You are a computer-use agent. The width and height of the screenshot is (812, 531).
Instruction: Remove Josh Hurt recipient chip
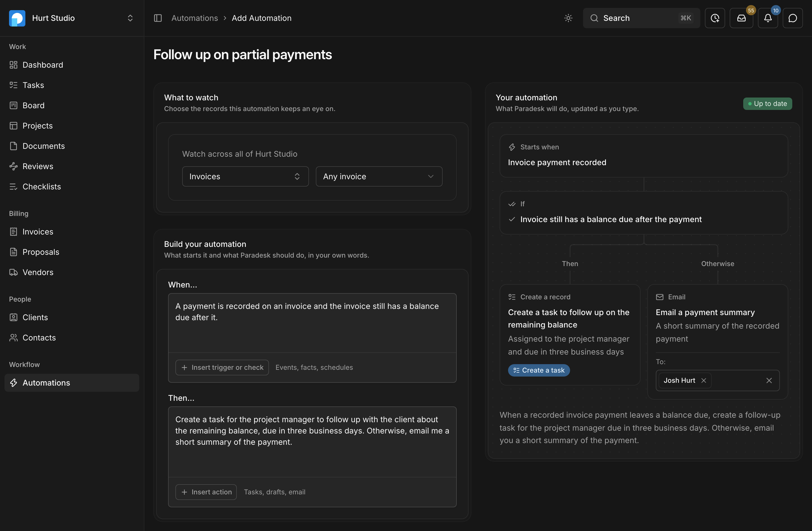(703, 380)
